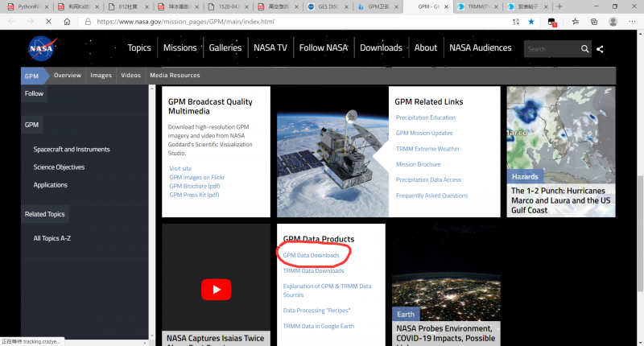Open a new browser tab
The image size is (644, 346).
coord(559,6)
